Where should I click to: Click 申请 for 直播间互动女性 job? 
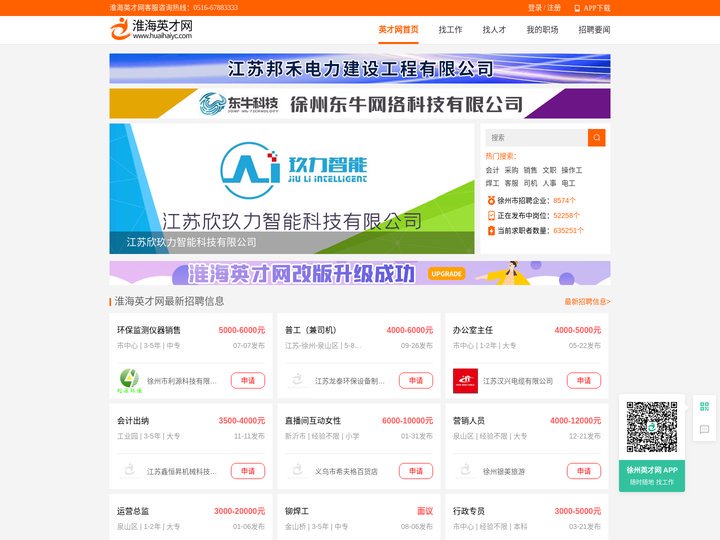416,471
